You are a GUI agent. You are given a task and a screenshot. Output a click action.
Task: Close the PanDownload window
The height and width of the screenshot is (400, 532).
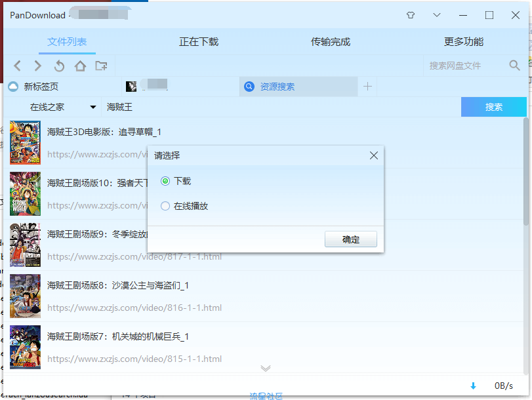[x=516, y=15]
